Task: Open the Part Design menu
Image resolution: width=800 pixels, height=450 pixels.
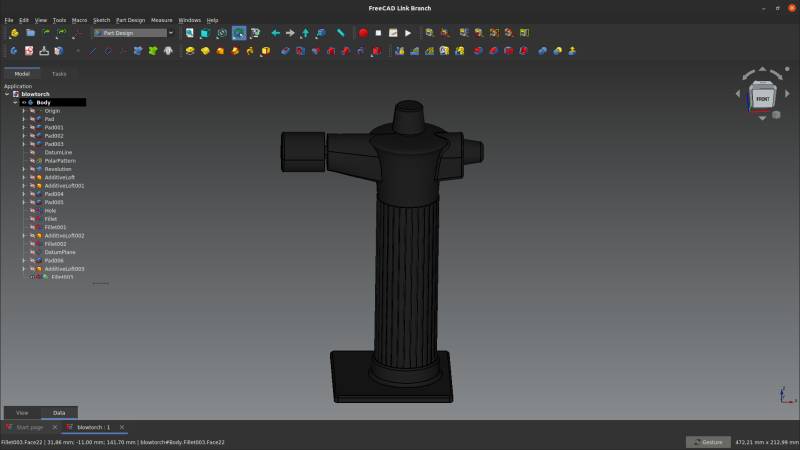Action: tap(131, 20)
